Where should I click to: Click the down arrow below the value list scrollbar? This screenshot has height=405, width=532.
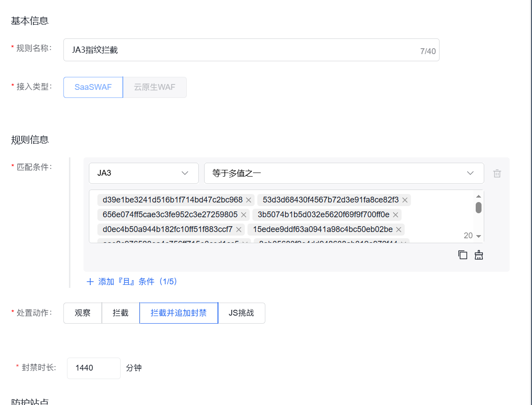click(479, 236)
